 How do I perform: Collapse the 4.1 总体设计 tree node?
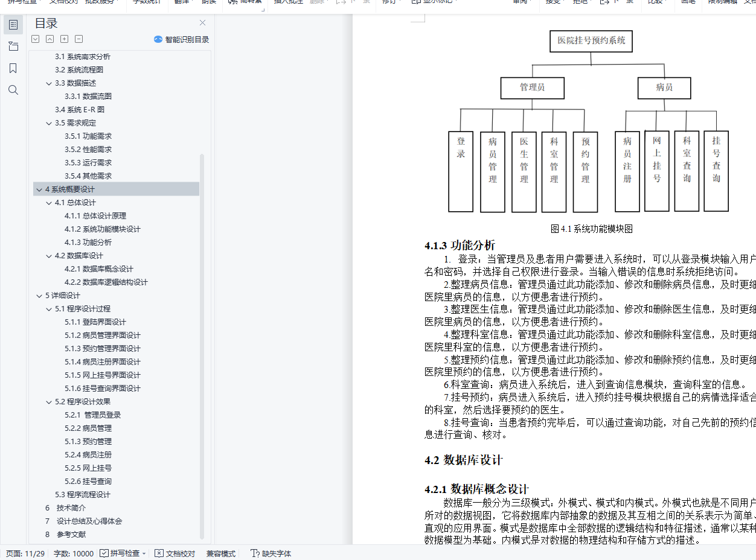click(49, 203)
